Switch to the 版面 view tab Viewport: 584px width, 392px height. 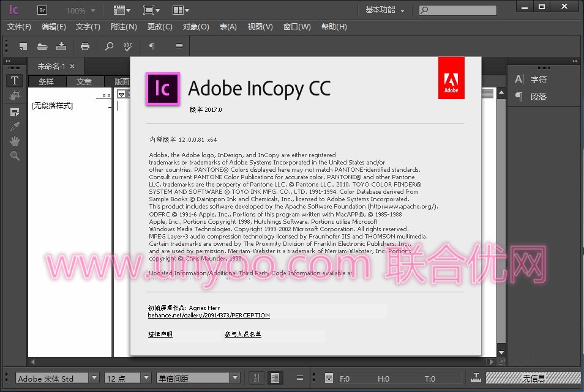[121, 81]
